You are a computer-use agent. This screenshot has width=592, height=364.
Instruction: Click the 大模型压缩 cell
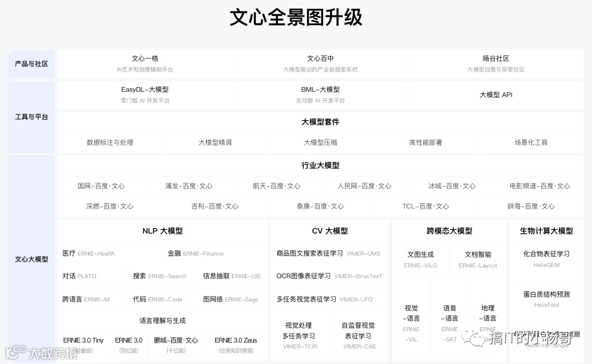[320, 142]
